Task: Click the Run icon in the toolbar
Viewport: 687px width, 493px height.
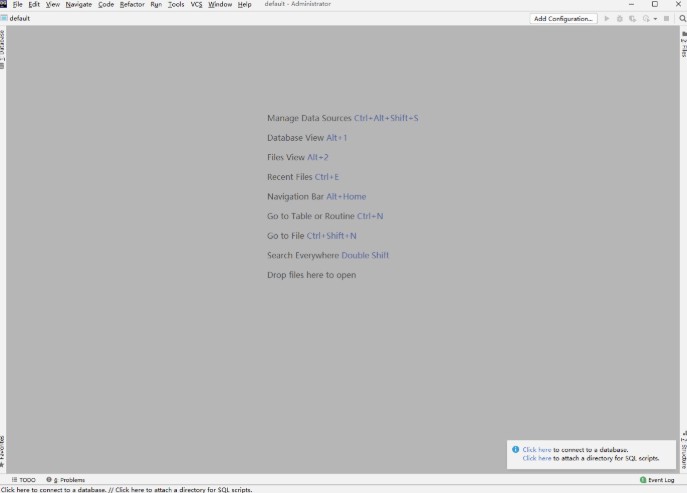Action: [x=606, y=18]
